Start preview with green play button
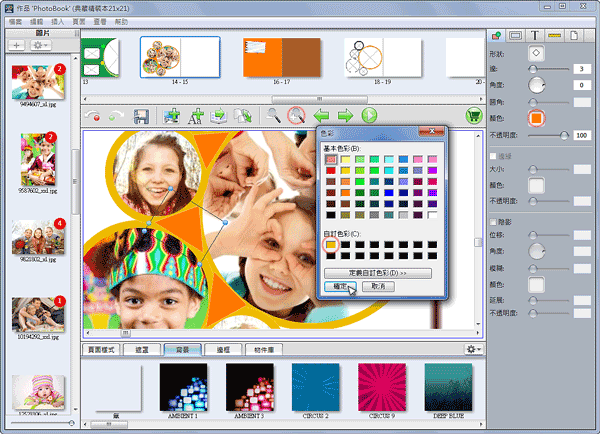Image resolution: width=600 pixels, height=434 pixels. (369, 115)
